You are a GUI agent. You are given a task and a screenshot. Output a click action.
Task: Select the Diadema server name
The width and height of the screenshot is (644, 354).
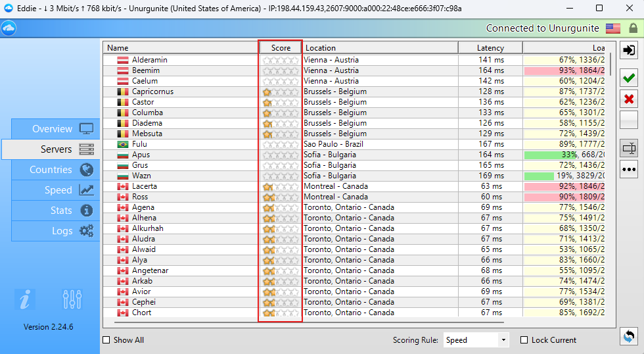click(147, 123)
